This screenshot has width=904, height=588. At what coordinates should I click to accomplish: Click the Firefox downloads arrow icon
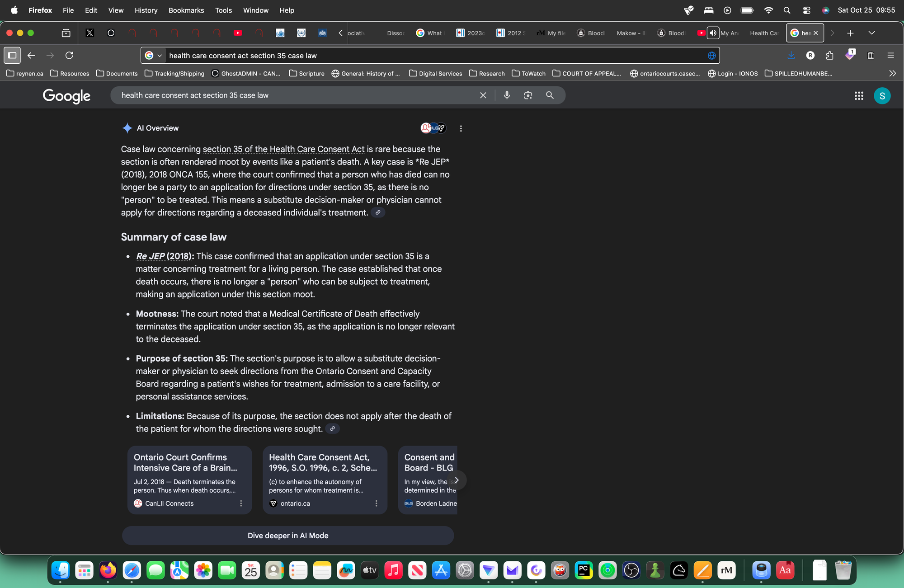tap(791, 55)
